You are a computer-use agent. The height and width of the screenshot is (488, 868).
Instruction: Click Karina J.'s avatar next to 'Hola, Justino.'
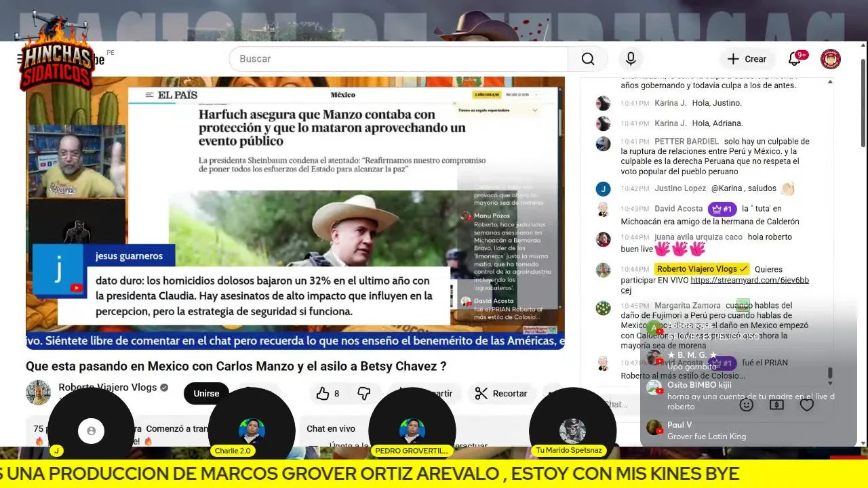(x=603, y=103)
